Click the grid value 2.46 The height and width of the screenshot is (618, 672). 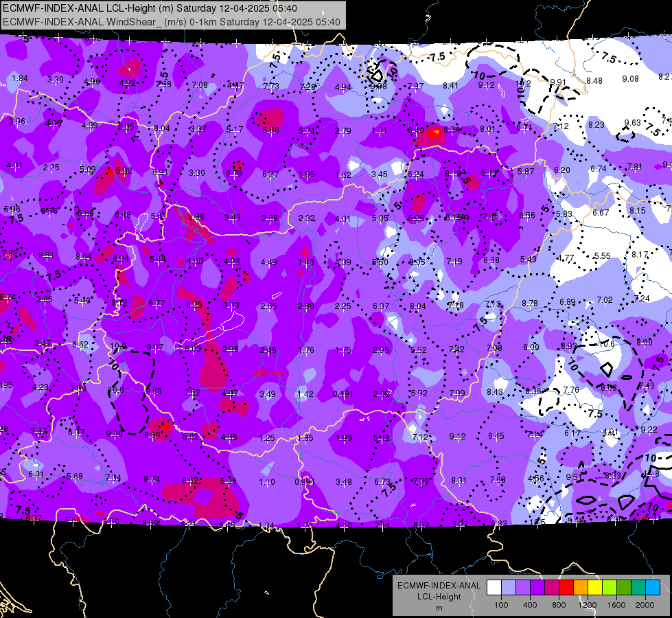pos(268,350)
